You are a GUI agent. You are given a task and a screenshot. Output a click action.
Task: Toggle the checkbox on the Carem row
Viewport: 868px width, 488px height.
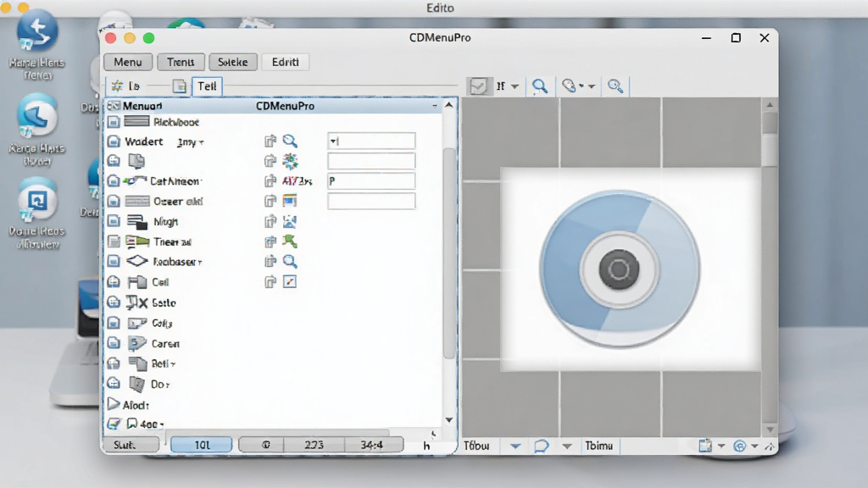point(114,344)
